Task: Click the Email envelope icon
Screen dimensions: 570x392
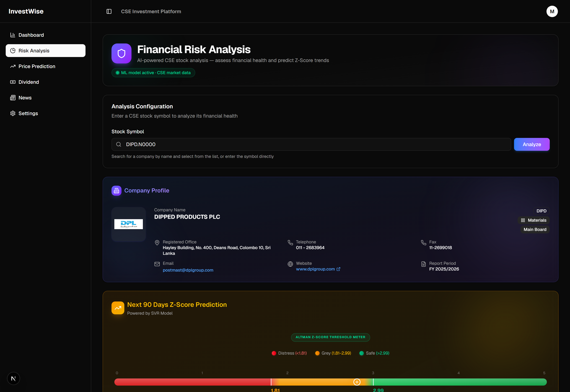Action: point(157,264)
